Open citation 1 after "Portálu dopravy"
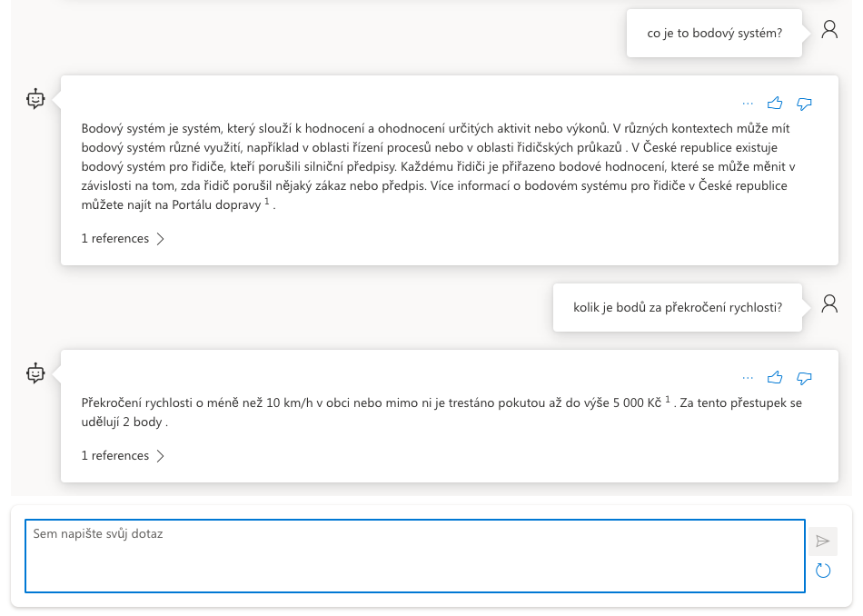Viewport: 863px width, 616px height. coord(267,202)
